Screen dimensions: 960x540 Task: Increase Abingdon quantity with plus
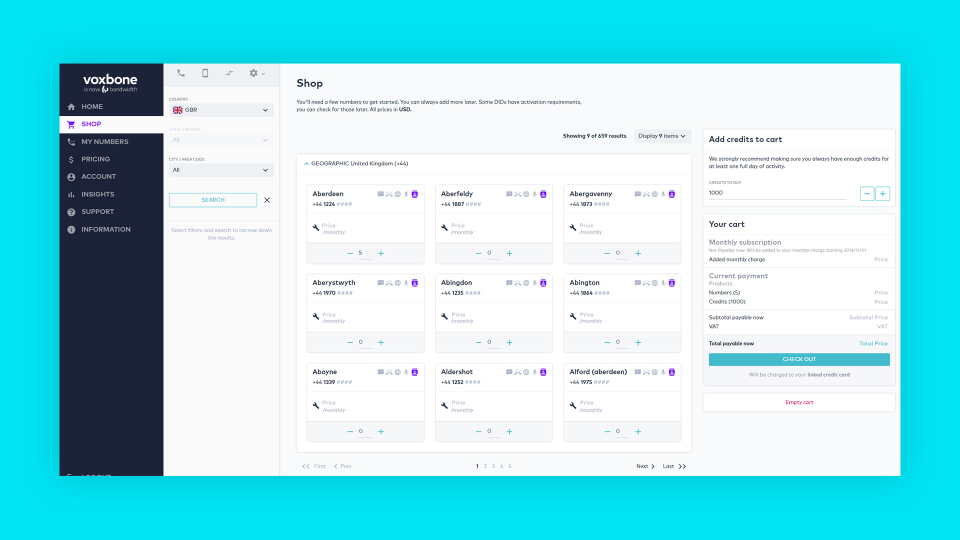coord(509,343)
